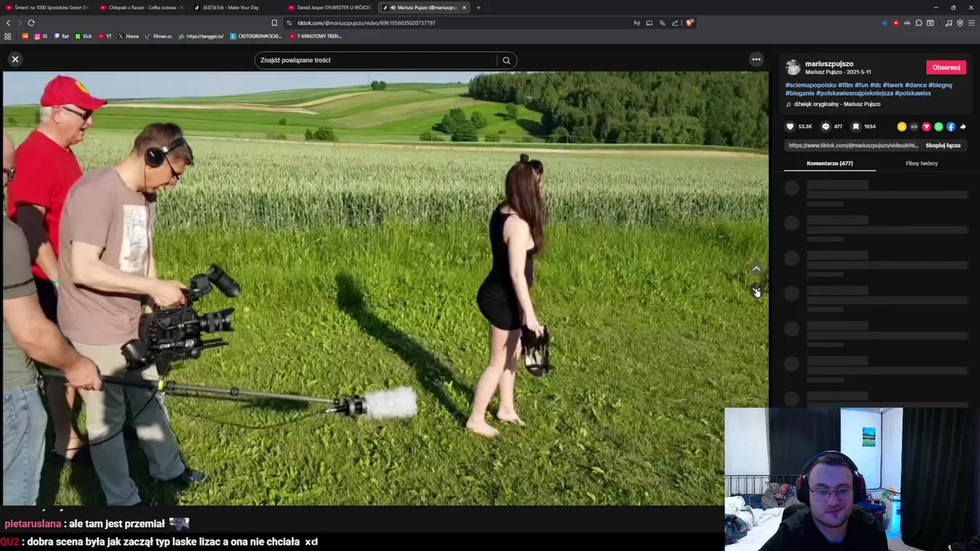This screenshot has height=551, width=980.
Task: Open the browser hamburger menu
Action: coord(972,23)
